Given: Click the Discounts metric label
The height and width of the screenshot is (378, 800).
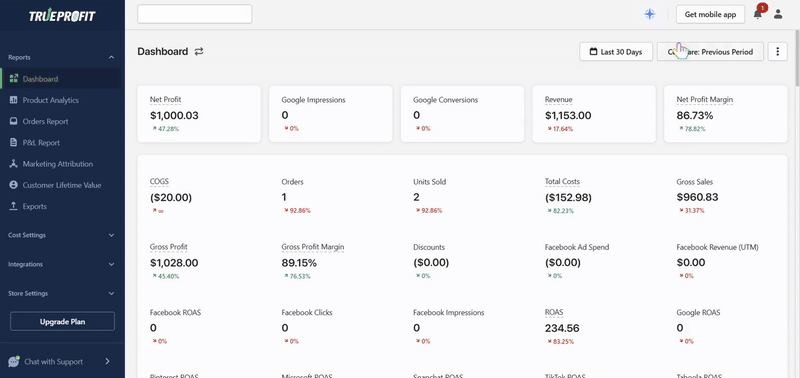Looking at the screenshot, I should (429, 247).
